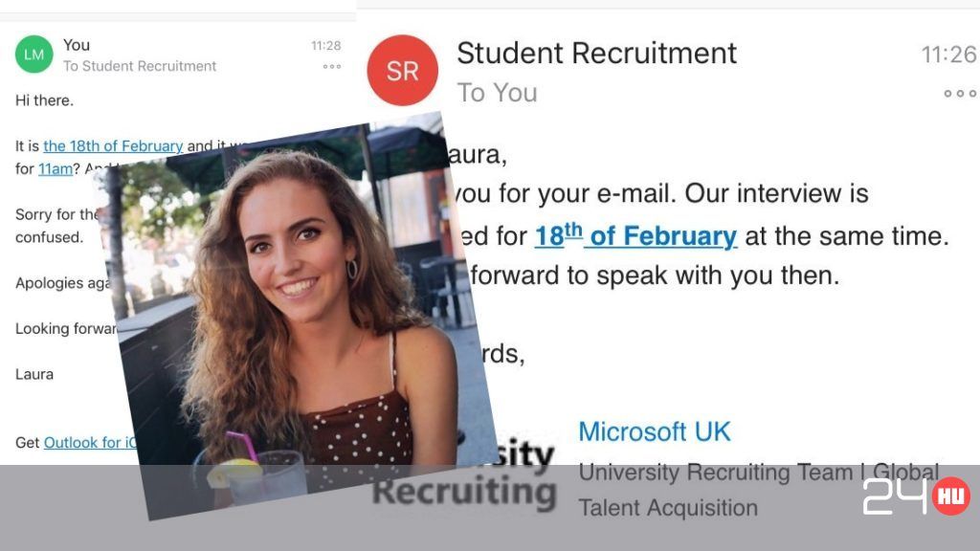Open the 11am time link

coord(56,168)
